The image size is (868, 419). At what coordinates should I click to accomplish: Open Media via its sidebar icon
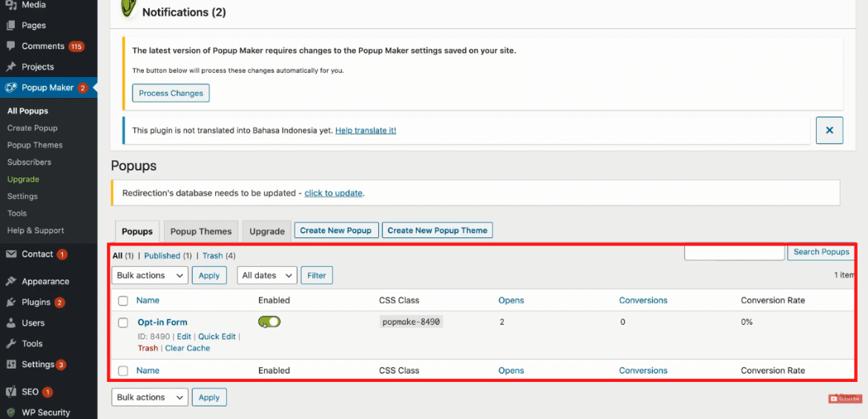10,5
